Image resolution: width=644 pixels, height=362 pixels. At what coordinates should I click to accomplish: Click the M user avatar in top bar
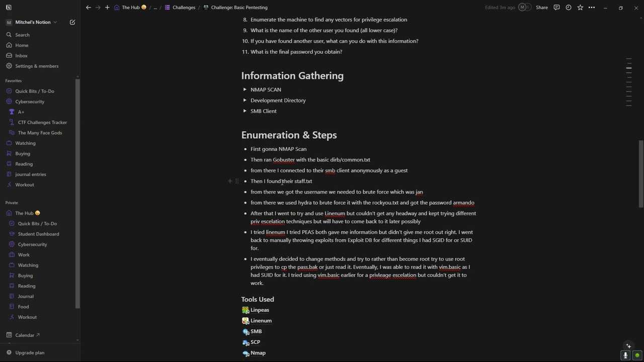tap(522, 8)
